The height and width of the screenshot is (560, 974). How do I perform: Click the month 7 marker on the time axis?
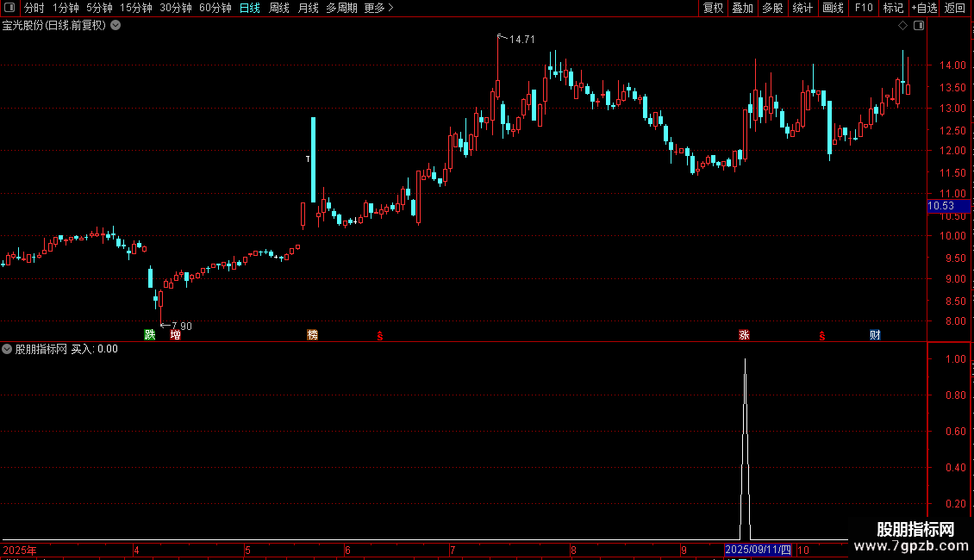[x=453, y=550]
